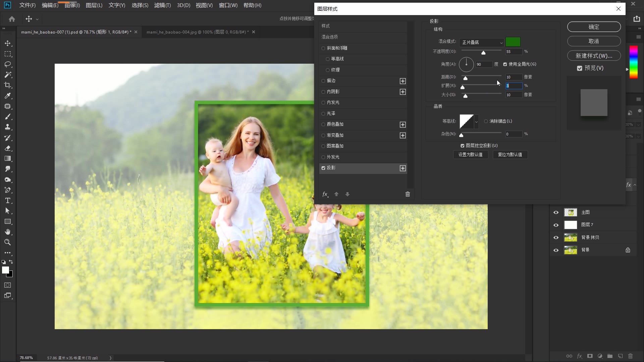The width and height of the screenshot is (644, 362).
Task: Open the 滤镜(T) menu
Action: [x=162, y=5]
